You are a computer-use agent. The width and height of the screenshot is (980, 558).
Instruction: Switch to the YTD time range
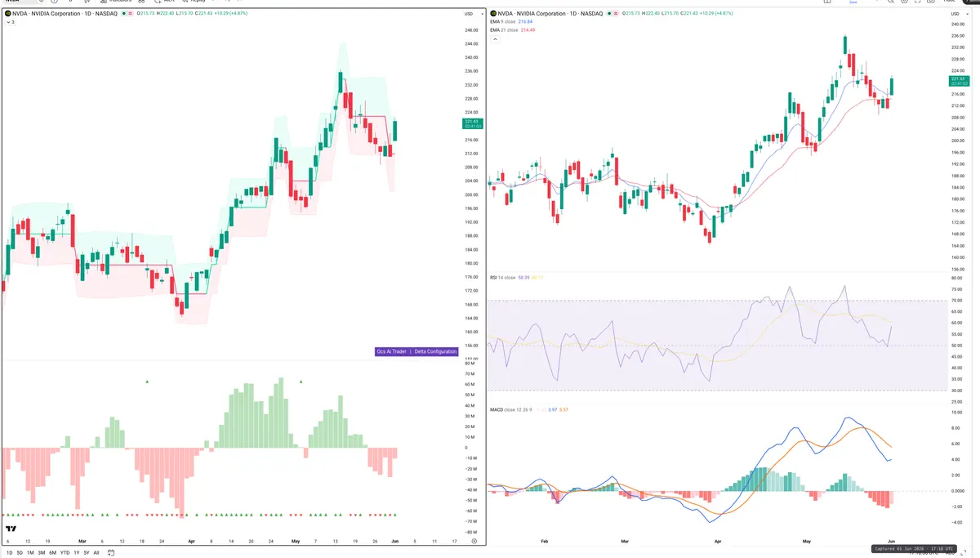[65, 553]
